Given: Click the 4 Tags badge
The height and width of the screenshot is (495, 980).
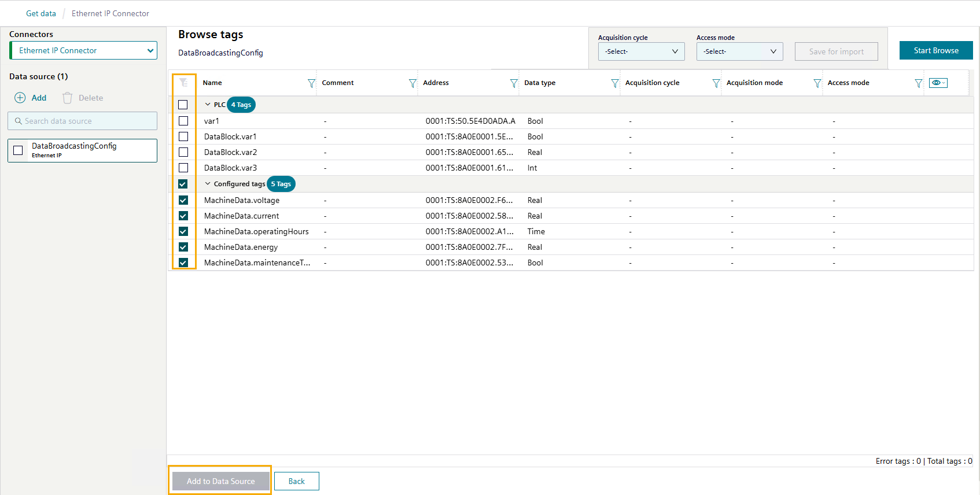Looking at the screenshot, I should [x=241, y=105].
